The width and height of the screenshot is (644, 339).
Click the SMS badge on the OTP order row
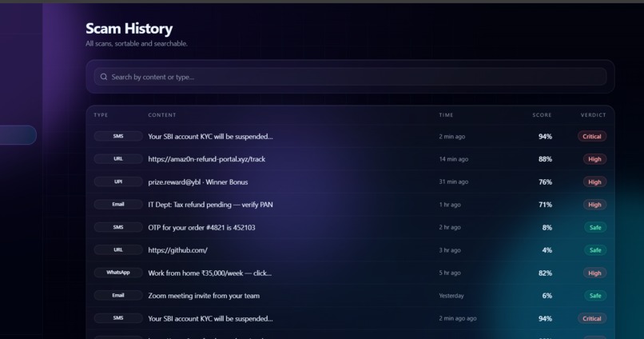click(118, 227)
